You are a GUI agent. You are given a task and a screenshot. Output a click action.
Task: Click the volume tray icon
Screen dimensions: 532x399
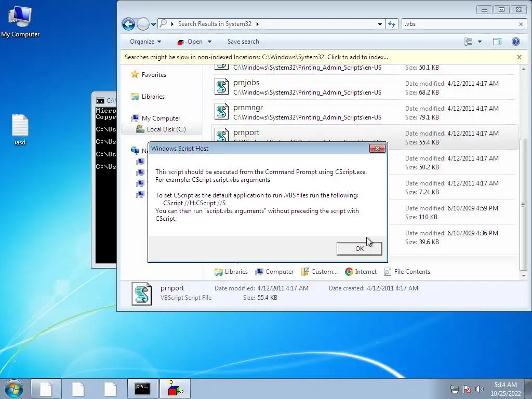coord(480,389)
